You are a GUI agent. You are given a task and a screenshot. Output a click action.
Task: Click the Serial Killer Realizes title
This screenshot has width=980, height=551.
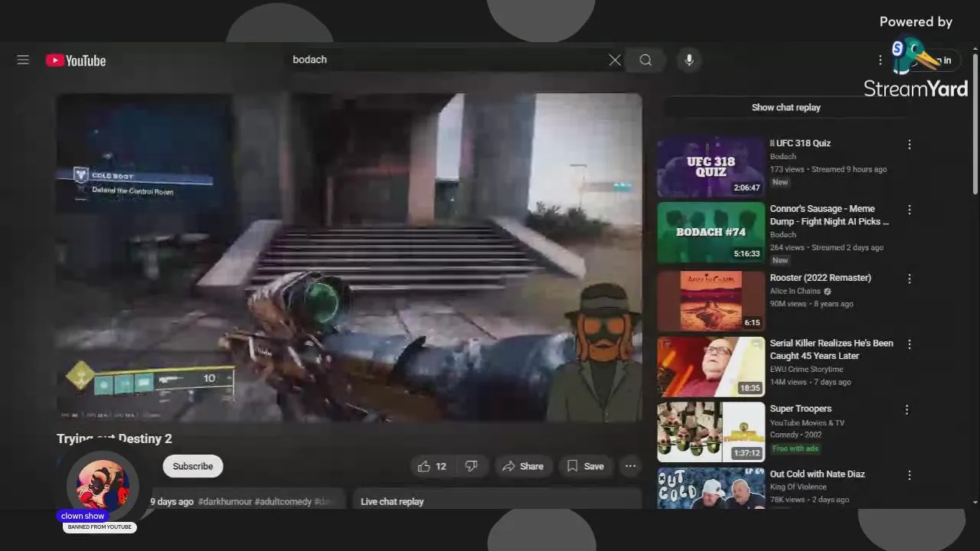click(x=831, y=350)
